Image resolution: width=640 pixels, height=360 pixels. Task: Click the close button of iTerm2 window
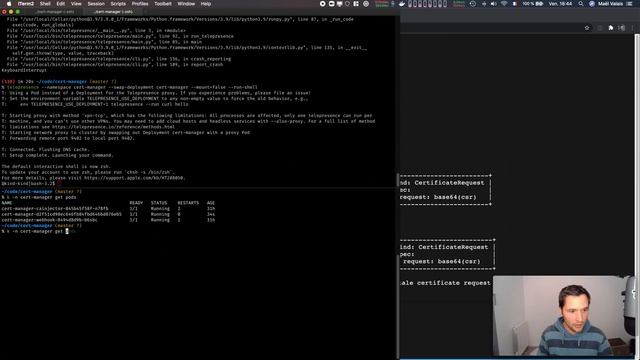tap(4, 12)
